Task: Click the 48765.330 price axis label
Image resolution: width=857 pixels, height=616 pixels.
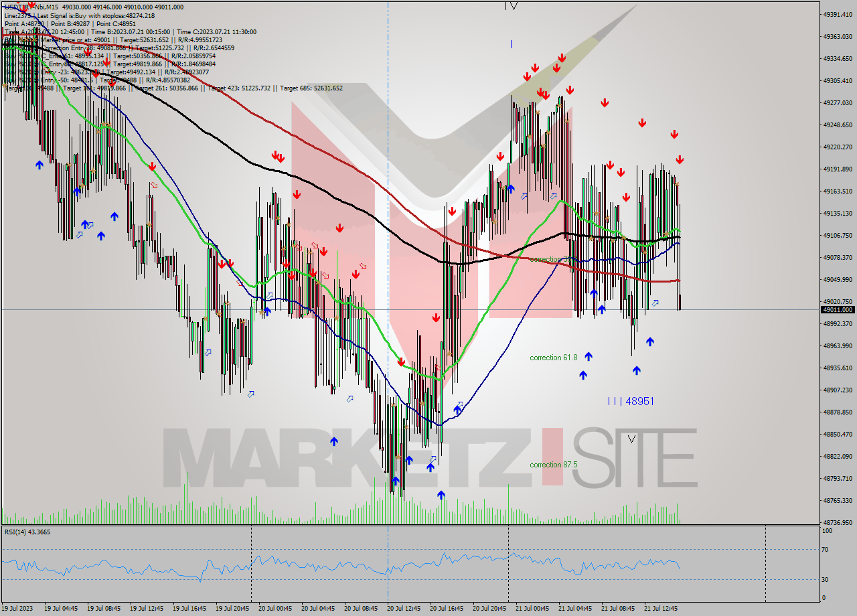Action: (839, 500)
